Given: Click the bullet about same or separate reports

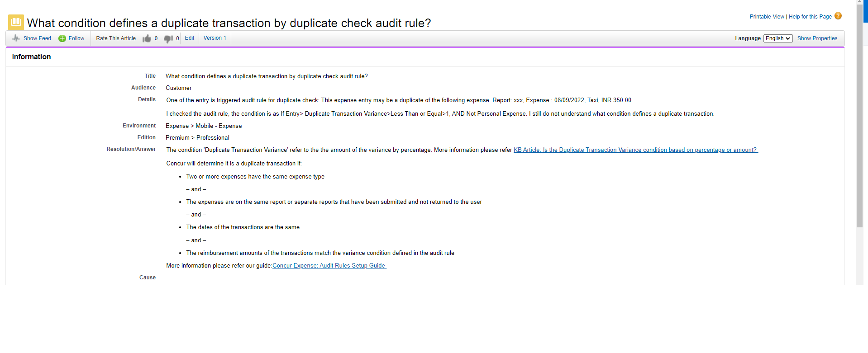Looking at the screenshot, I should pyautogui.click(x=334, y=202).
